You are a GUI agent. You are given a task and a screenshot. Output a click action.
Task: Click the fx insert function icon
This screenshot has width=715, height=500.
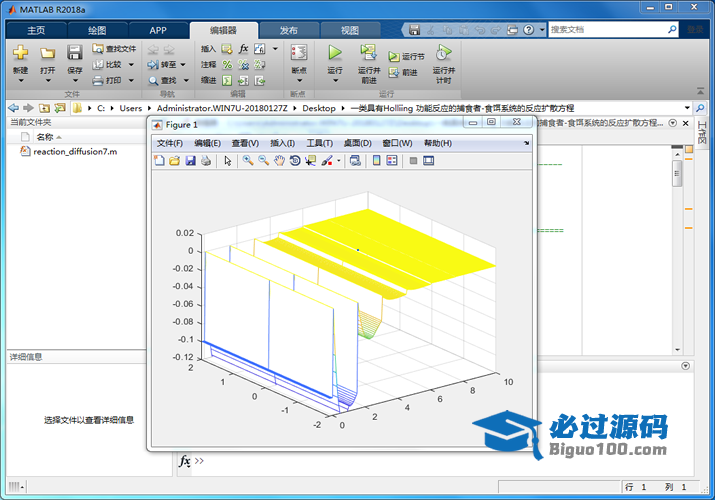coord(244,48)
